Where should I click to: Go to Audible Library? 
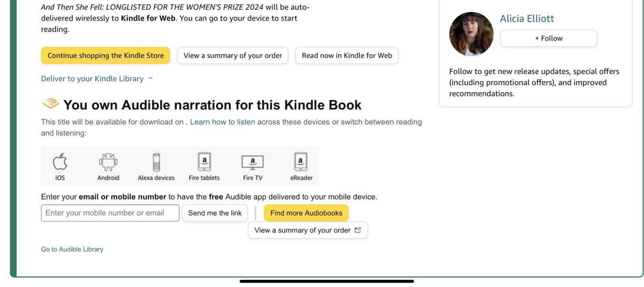point(72,249)
